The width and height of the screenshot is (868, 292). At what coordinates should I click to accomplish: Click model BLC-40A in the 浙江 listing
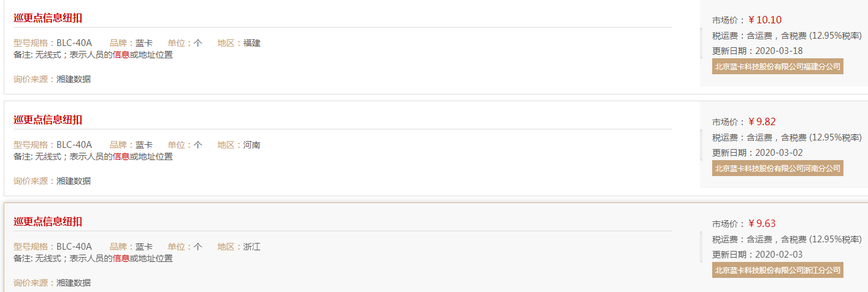[x=74, y=247]
